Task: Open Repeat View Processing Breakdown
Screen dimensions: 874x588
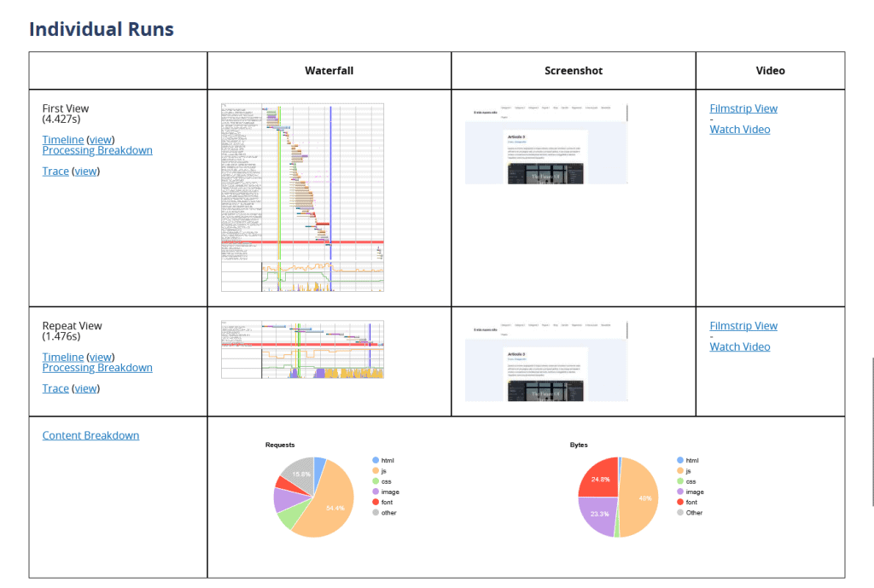Action: coord(97,368)
